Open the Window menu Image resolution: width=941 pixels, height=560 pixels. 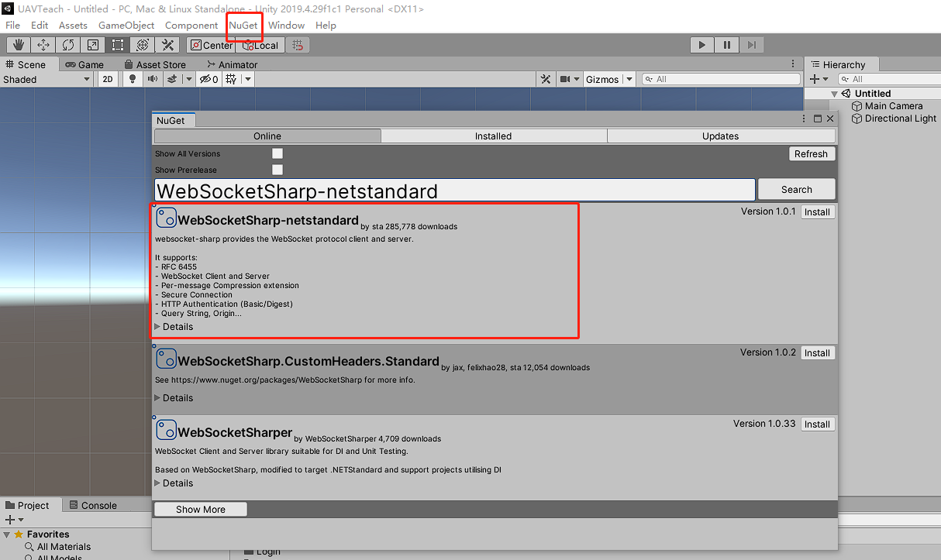287,25
